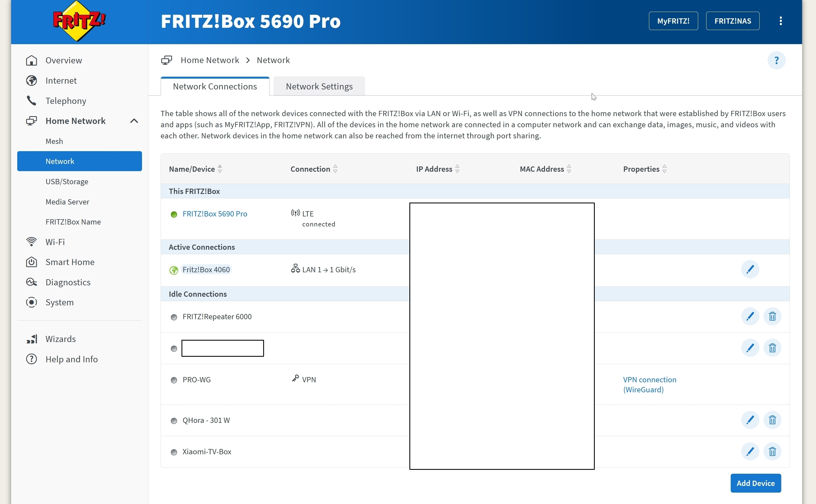
Task: Click the VPN key icon for PRO-WG
Action: coord(295,378)
